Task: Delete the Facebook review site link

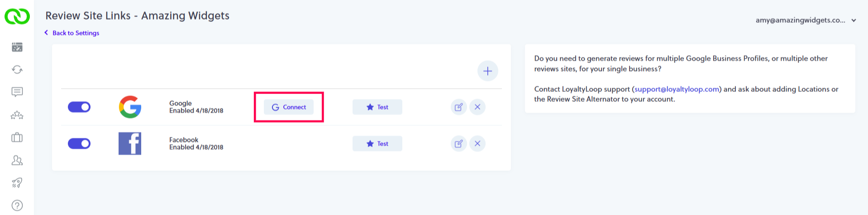Action: point(477,144)
